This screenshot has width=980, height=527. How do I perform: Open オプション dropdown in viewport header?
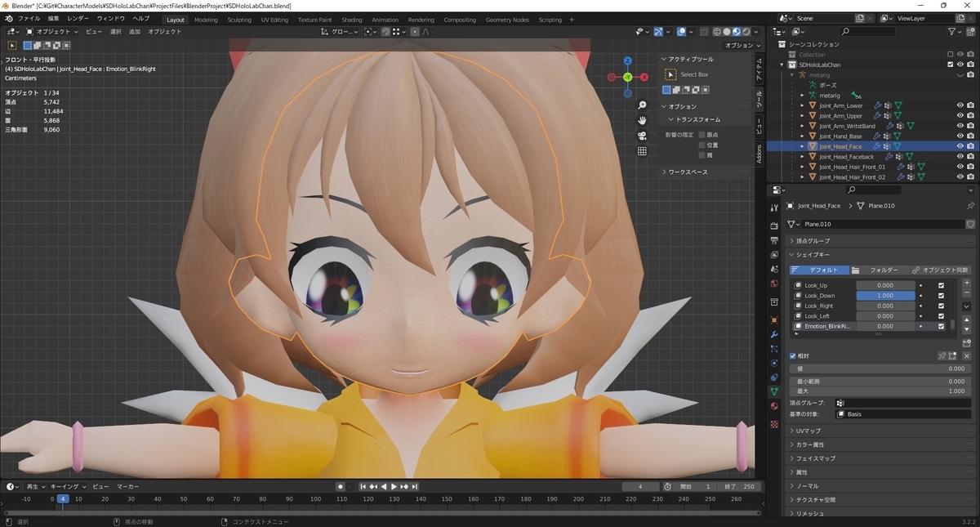pos(742,46)
